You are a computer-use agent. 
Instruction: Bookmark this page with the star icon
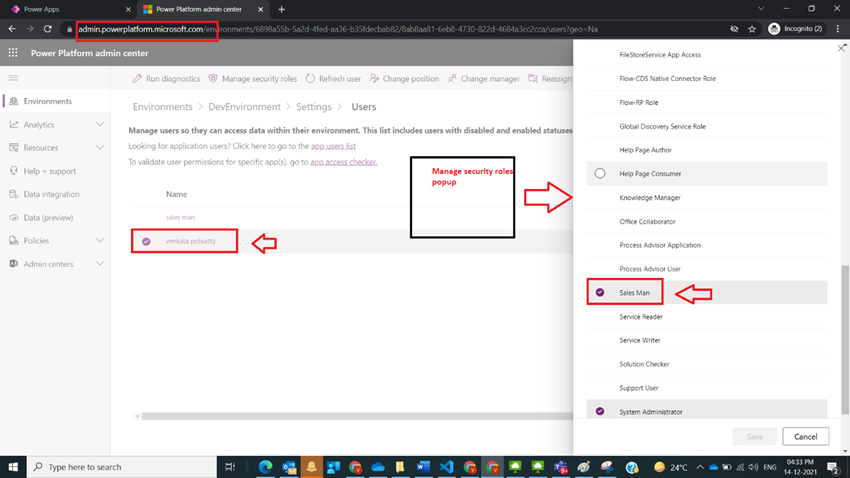pyautogui.click(x=752, y=29)
